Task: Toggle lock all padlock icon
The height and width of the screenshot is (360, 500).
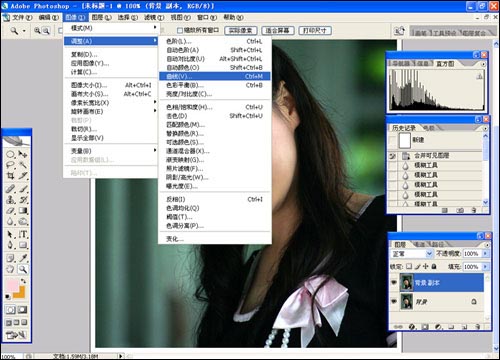Action: (434, 266)
